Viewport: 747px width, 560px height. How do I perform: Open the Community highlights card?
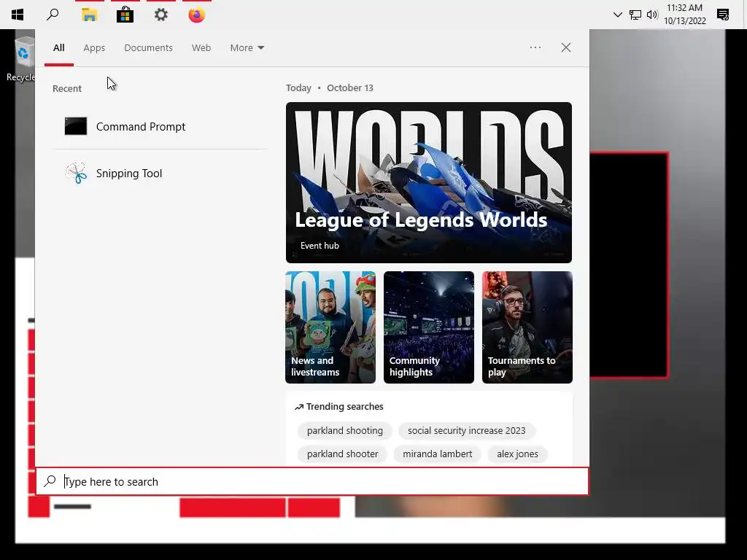(429, 327)
